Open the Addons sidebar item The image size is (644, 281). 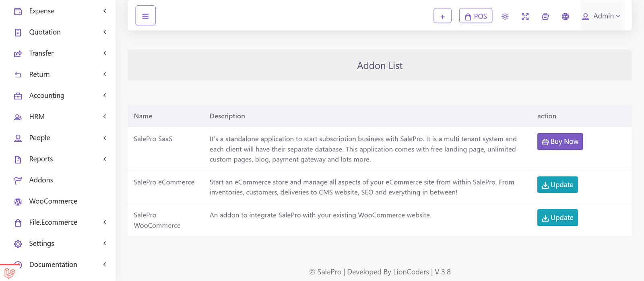[x=41, y=180]
